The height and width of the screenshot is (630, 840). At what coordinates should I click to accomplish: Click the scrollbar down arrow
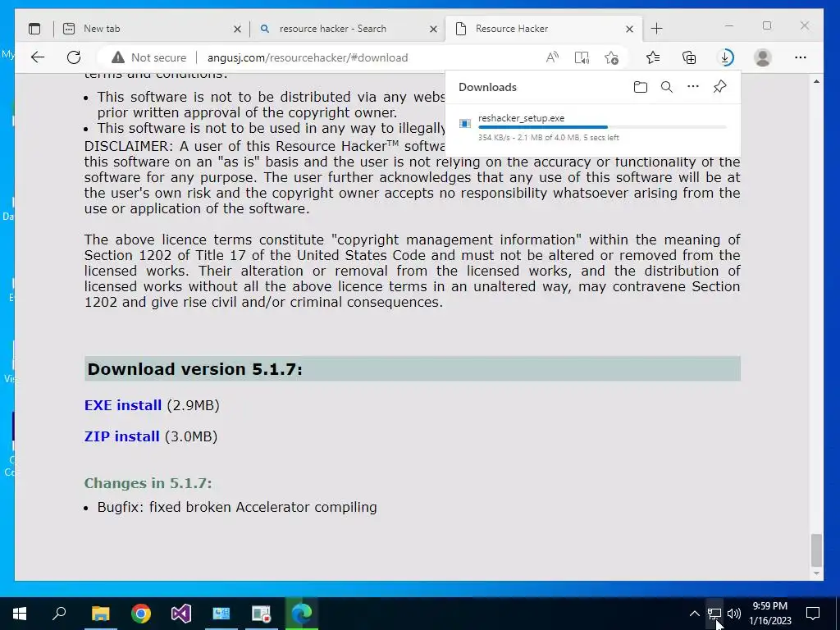pos(816,573)
